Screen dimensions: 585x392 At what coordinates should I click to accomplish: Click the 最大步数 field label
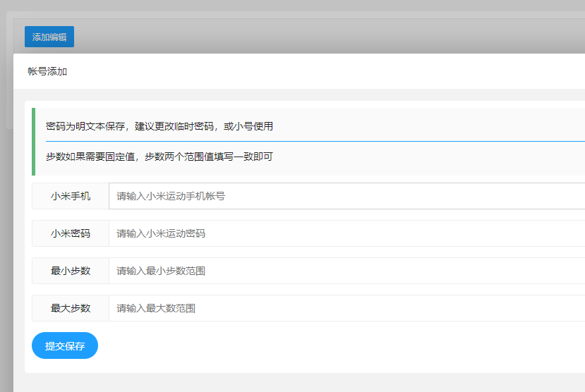click(71, 308)
